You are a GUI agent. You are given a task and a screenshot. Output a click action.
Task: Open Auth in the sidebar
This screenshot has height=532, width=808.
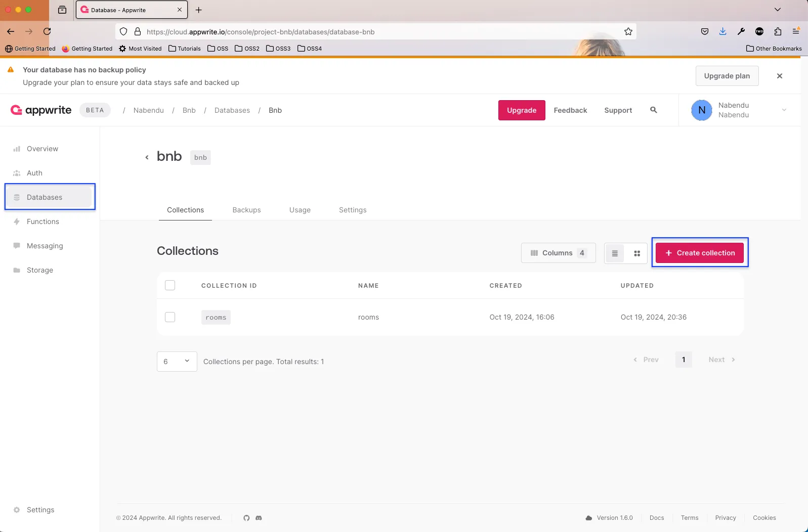[x=50, y=173]
